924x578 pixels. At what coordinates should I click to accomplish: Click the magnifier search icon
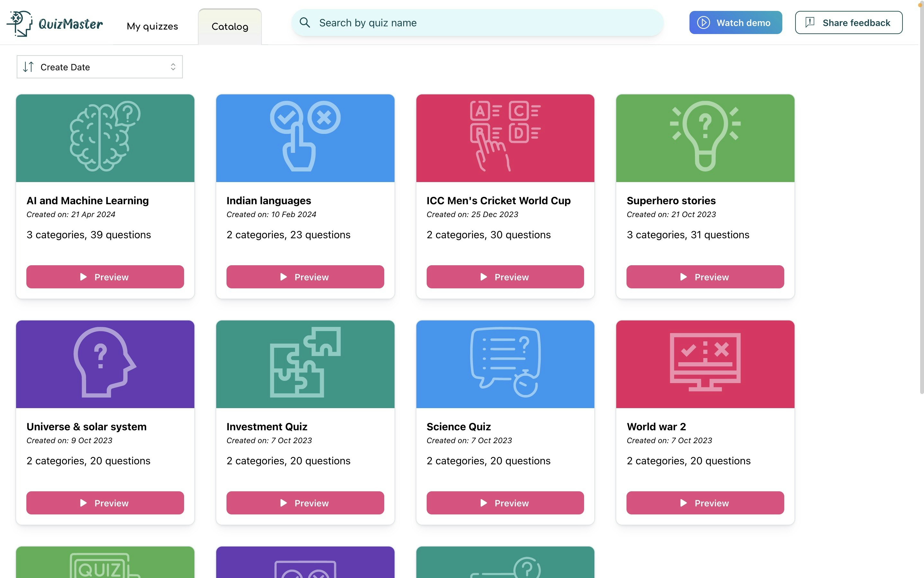[x=305, y=22]
